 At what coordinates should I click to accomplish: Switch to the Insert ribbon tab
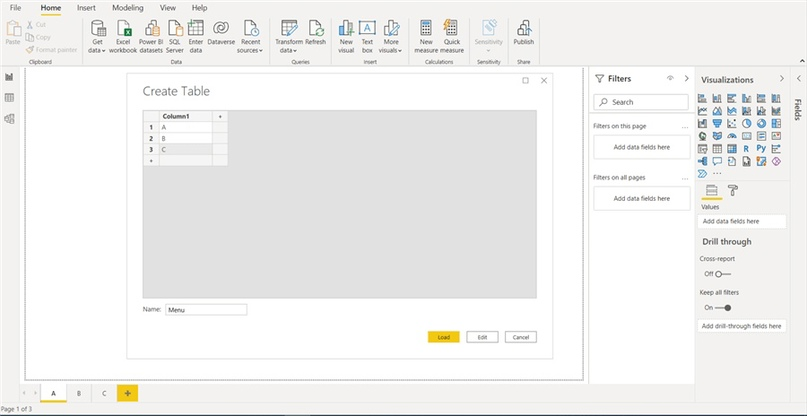coord(86,8)
